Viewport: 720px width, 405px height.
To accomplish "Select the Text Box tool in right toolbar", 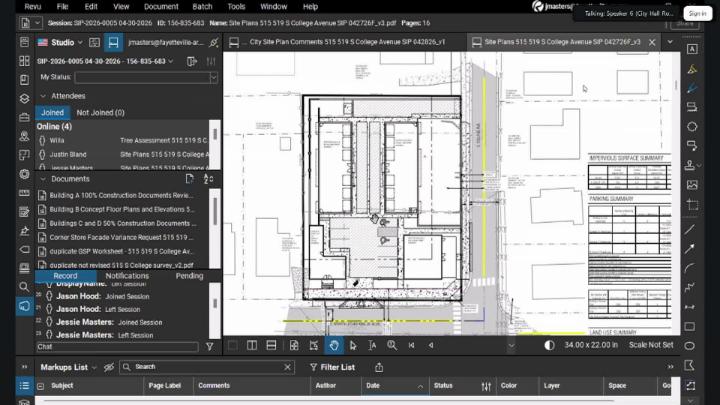I will [692, 49].
